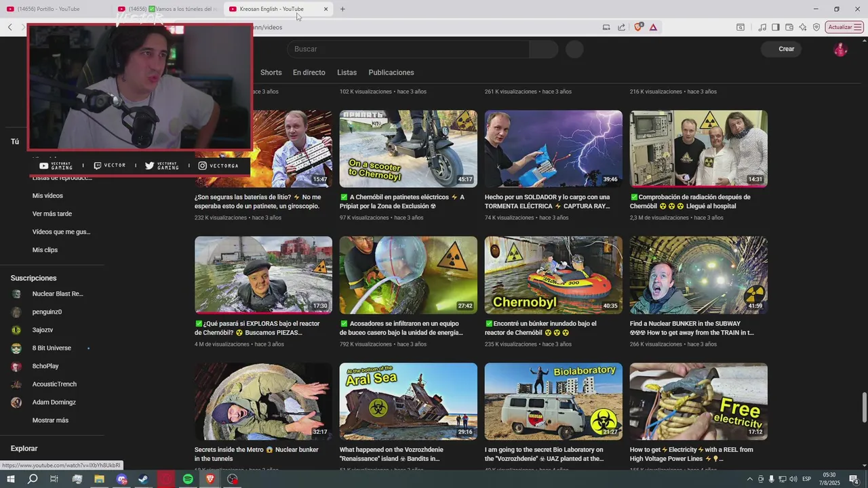Image resolution: width=868 pixels, height=488 pixels.
Task: Expand hidden system tray icons chevron
Action: (x=749, y=479)
